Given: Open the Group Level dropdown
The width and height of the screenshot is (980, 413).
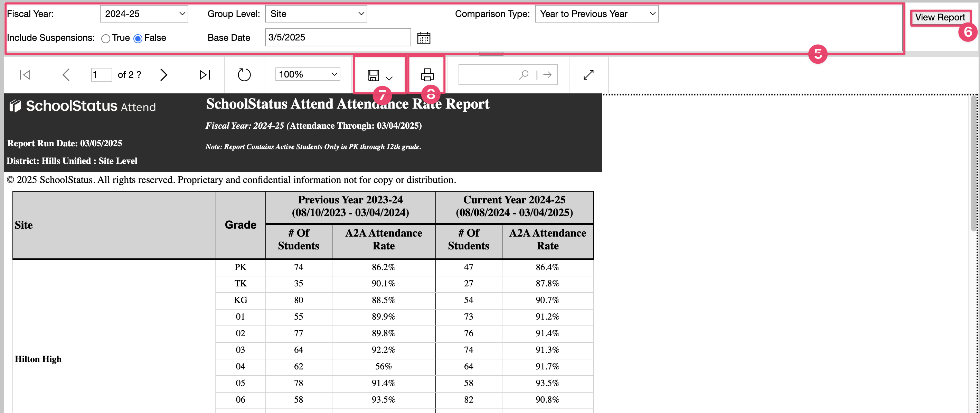Looking at the screenshot, I should point(316,14).
